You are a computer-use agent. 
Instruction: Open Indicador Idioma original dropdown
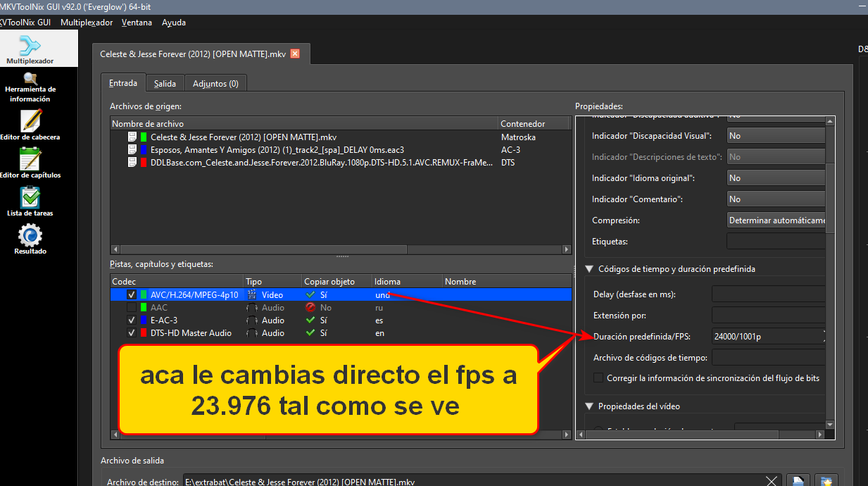coord(776,178)
